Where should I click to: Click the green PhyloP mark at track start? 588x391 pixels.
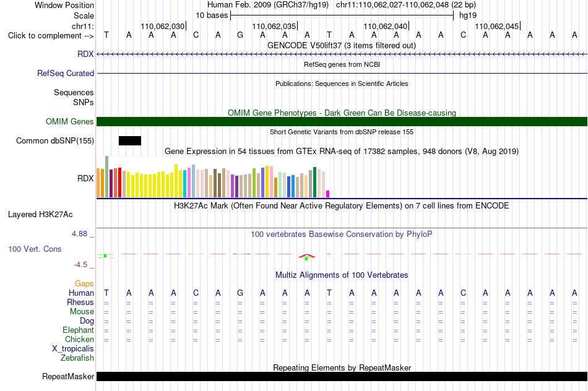pos(105,256)
